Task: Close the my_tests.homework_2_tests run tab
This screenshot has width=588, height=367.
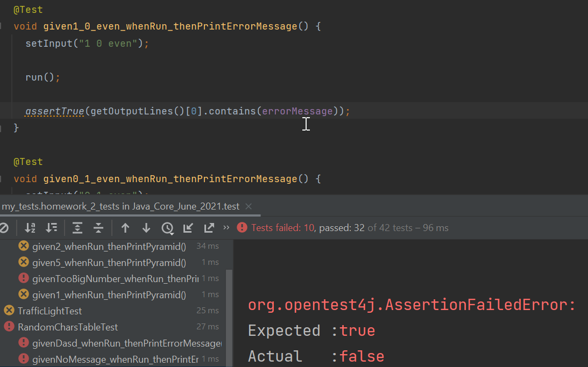Action: point(248,206)
